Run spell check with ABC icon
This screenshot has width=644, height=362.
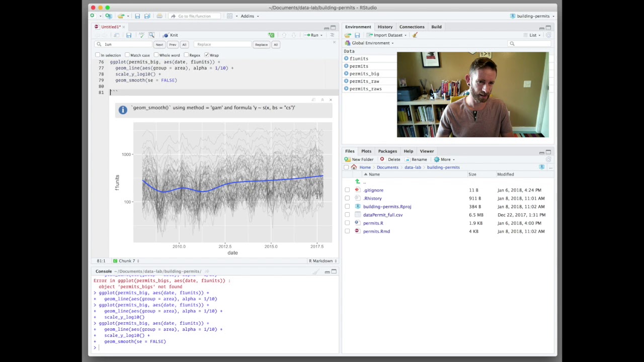141,35
